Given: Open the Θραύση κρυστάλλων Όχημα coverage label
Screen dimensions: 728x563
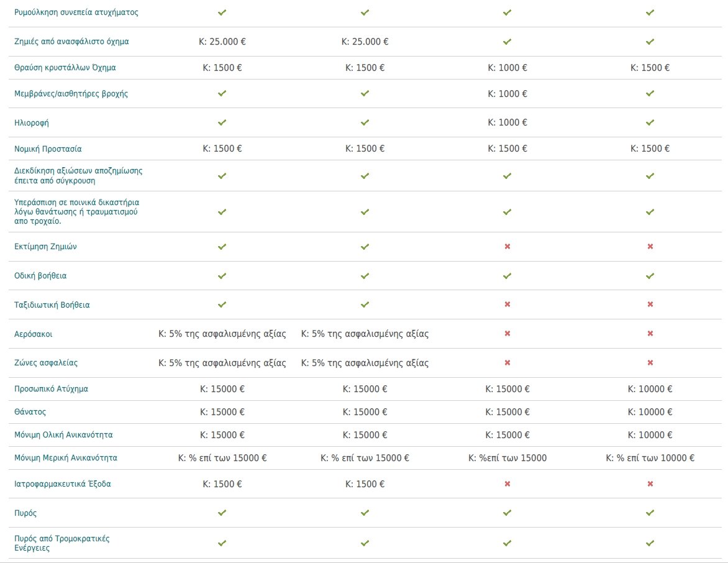Looking at the screenshot, I should click(65, 68).
